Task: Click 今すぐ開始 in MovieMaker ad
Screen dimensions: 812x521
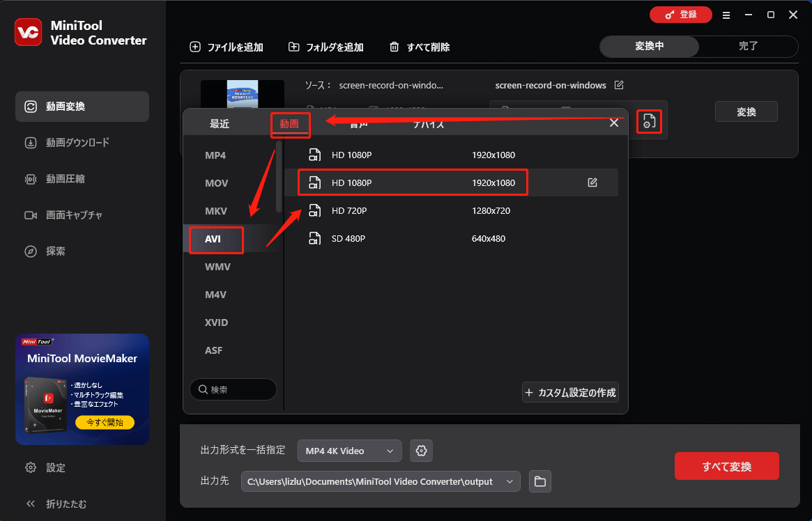Action: (105, 423)
